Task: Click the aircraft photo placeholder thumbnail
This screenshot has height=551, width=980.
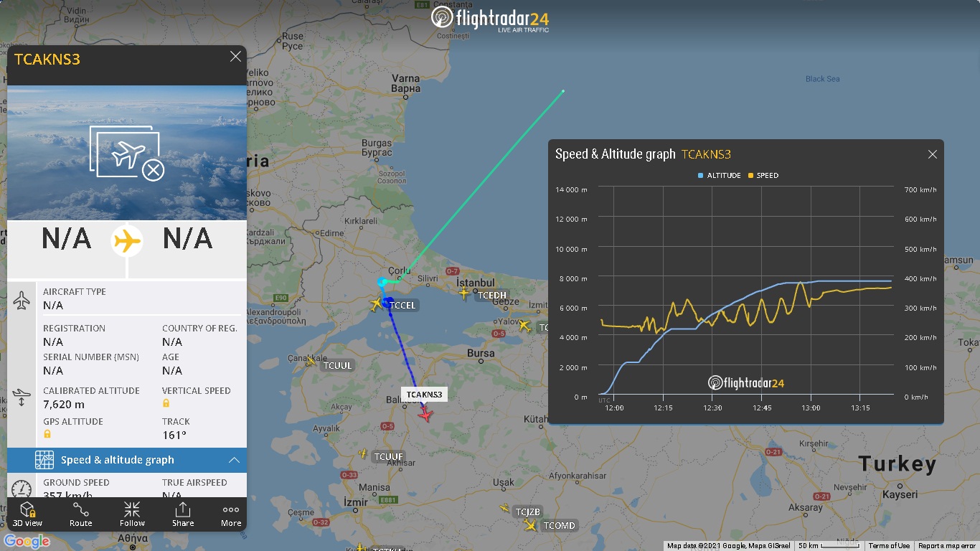Action: point(127,153)
